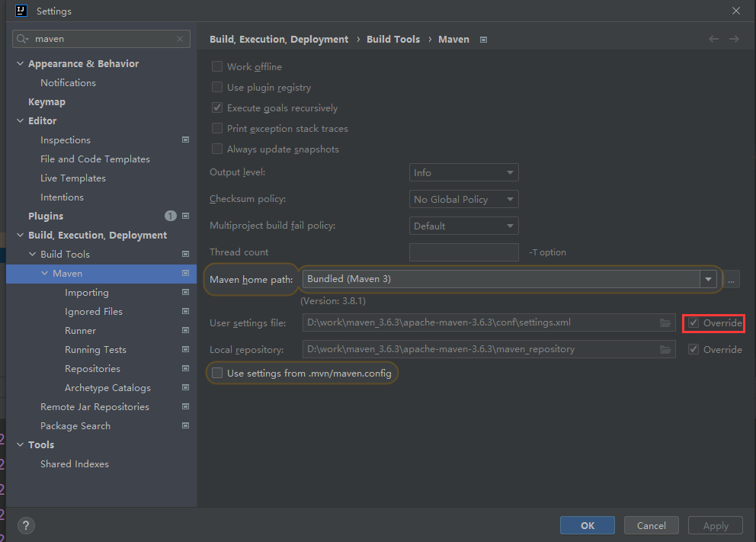Open Live Templates settings

(73, 178)
